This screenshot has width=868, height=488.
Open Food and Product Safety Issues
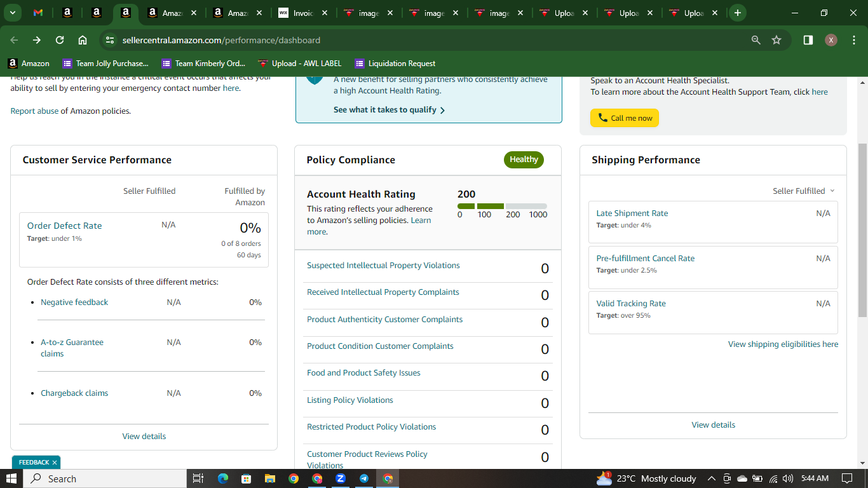tap(363, 373)
